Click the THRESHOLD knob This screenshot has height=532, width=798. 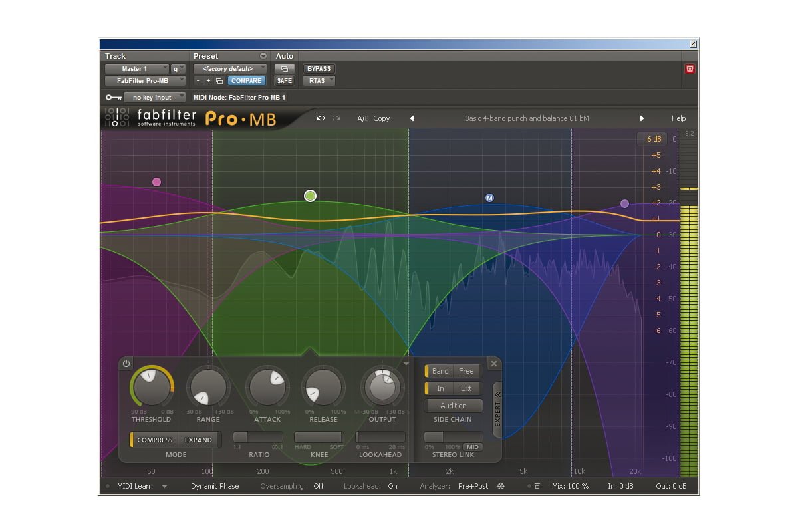[152, 388]
